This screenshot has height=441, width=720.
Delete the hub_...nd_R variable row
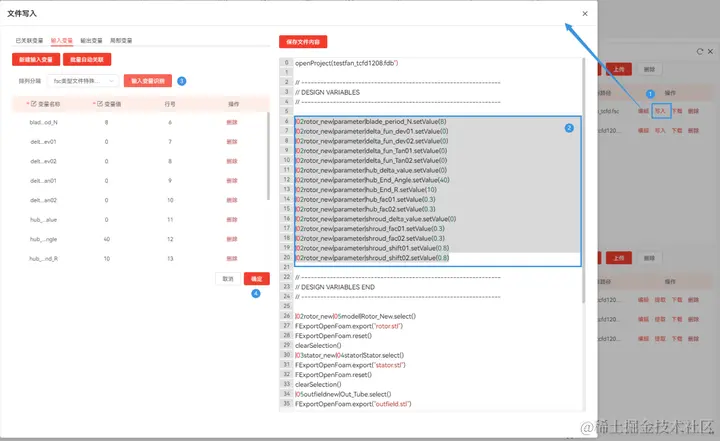[x=232, y=259]
